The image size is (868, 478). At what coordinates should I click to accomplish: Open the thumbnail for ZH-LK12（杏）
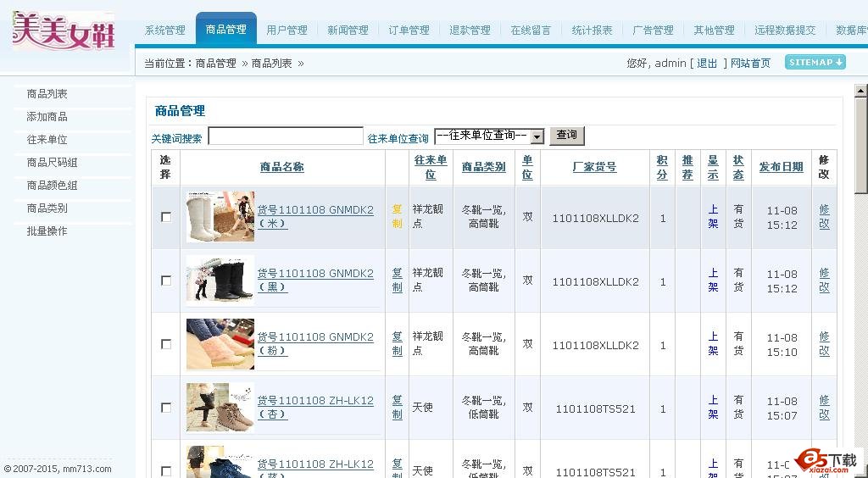220,407
